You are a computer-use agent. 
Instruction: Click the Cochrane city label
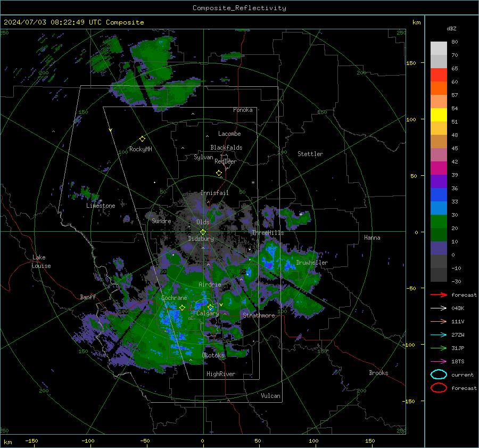click(x=174, y=298)
